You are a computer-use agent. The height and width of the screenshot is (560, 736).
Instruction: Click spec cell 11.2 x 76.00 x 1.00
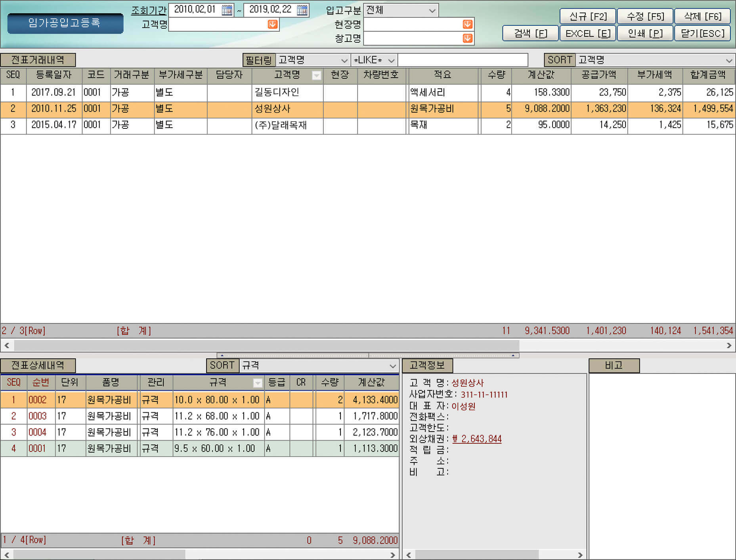click(218, 432)
